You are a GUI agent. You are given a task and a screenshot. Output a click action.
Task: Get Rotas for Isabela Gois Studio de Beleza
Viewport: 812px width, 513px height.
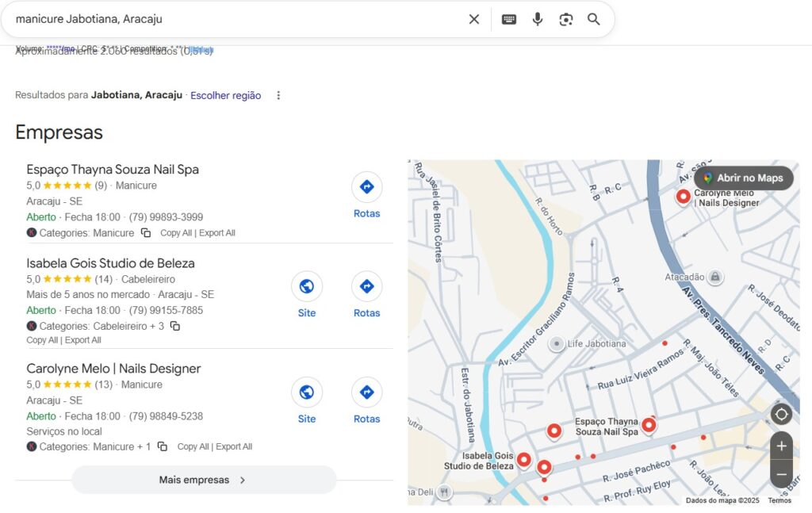click(x=366, y=295)
